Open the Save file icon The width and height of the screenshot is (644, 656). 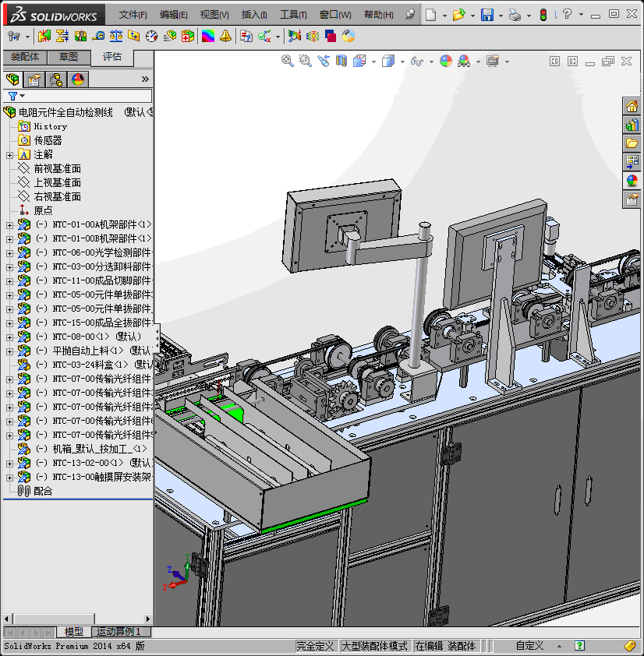487,15
